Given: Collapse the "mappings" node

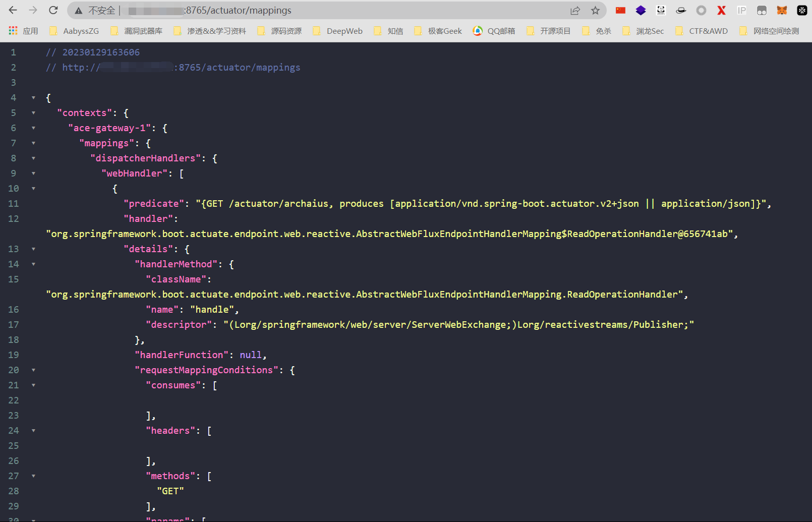Looking at the screenshot, I should point(33,143).
